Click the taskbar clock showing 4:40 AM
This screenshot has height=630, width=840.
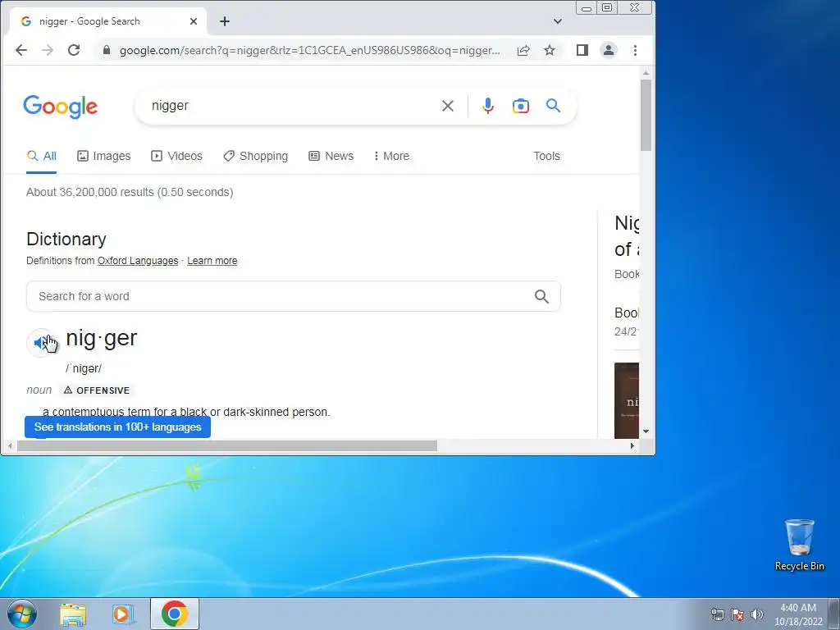pos(798,614)
